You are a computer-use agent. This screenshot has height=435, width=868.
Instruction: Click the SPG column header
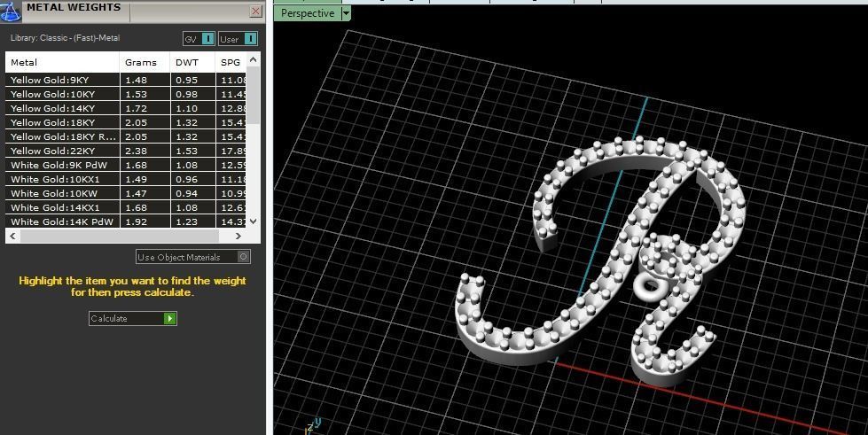231,63
